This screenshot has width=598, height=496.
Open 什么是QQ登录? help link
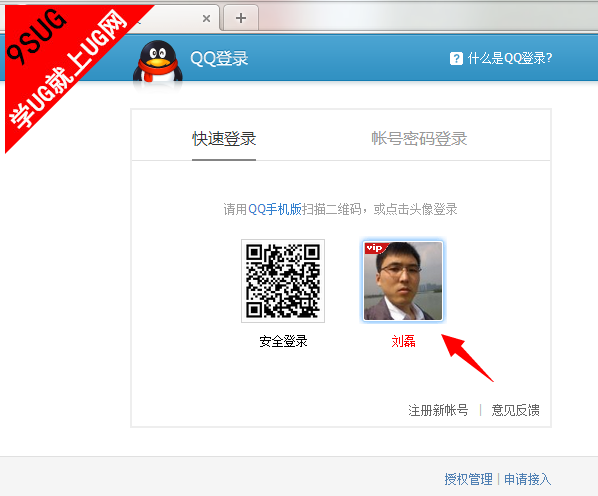510,58
